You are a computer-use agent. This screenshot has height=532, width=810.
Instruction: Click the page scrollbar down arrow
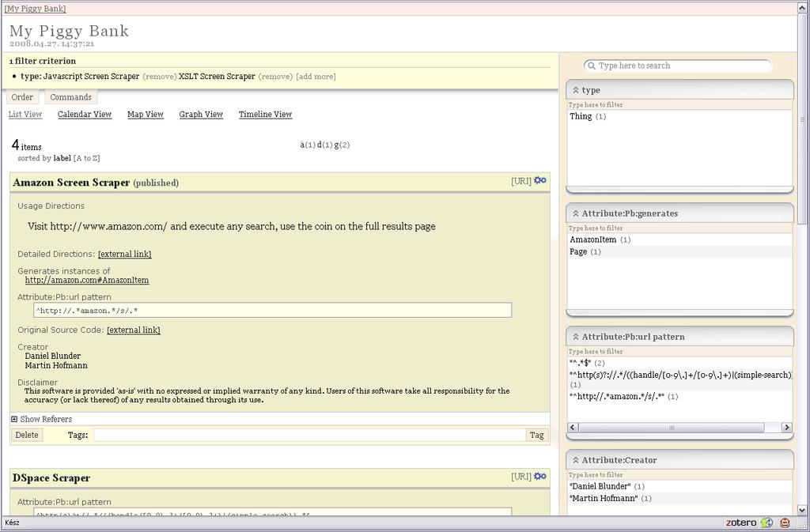(x=802, y=510)
